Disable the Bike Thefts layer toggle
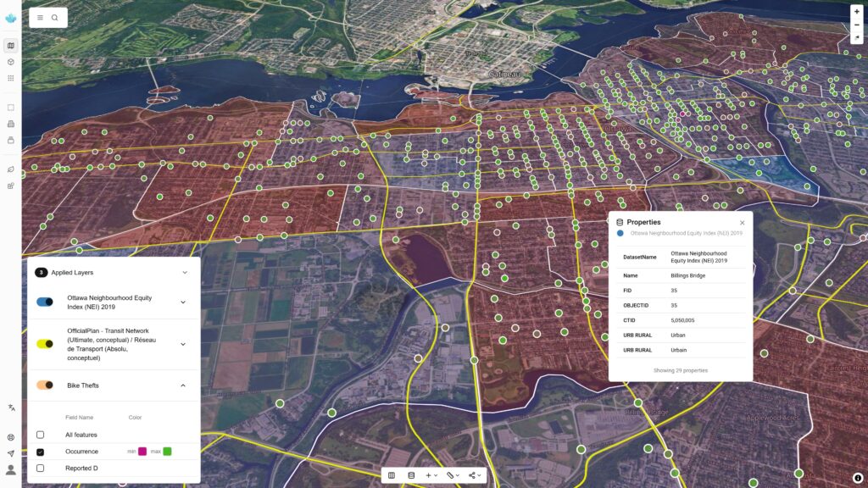 pyautogui.click(x=44, y=385)
